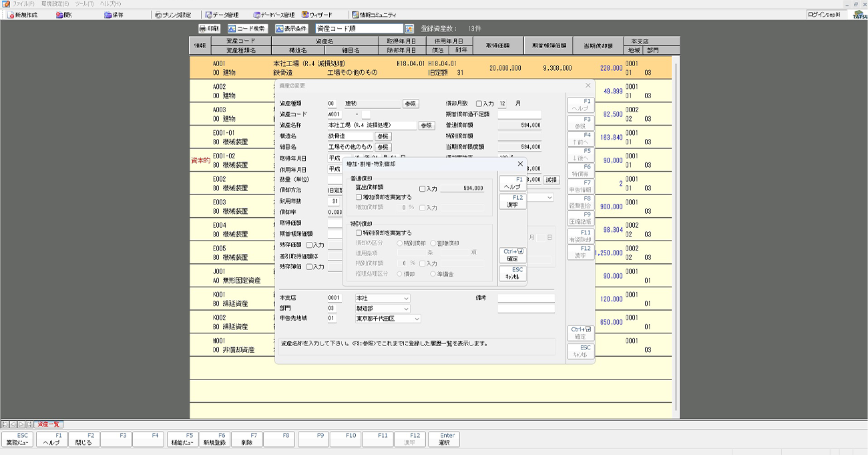Click the 印刷 print button

209,29
